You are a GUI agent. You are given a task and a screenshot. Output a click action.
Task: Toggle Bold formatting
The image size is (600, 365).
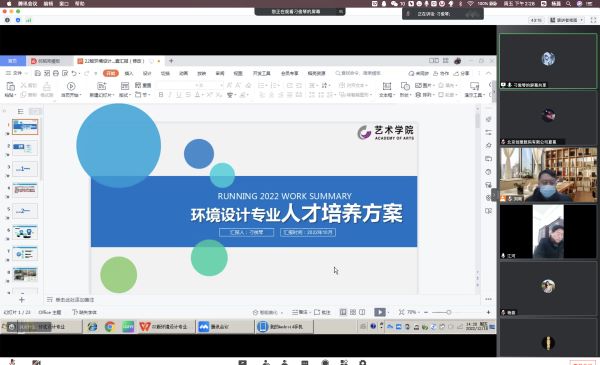(x=161, y=95)
